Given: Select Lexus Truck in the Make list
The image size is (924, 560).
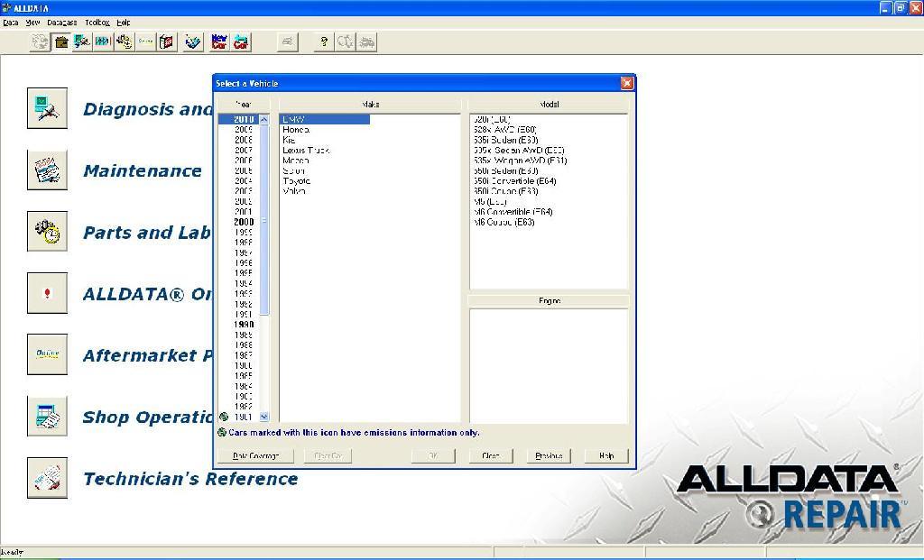Looking at the screenshot, I should pos(306,151).
